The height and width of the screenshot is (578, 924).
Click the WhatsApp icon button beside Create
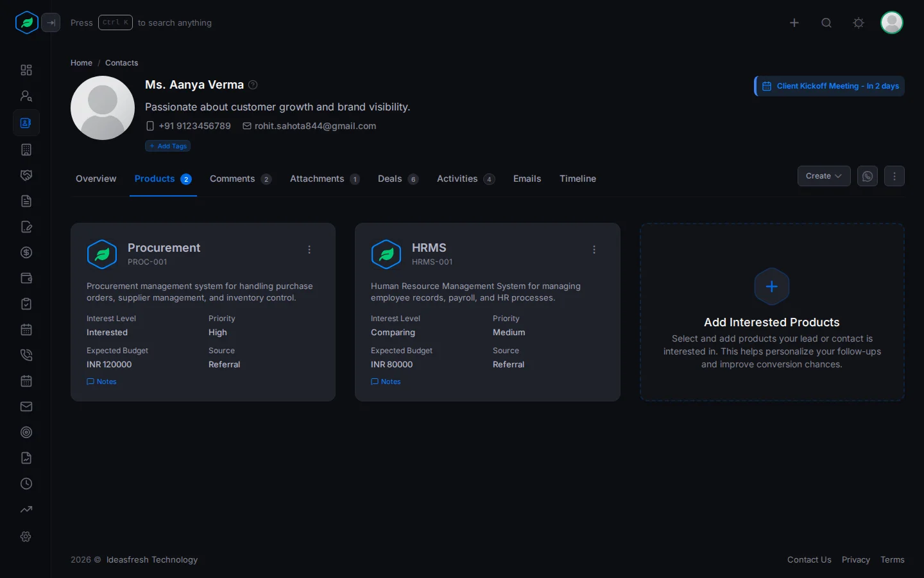[868, 176]
